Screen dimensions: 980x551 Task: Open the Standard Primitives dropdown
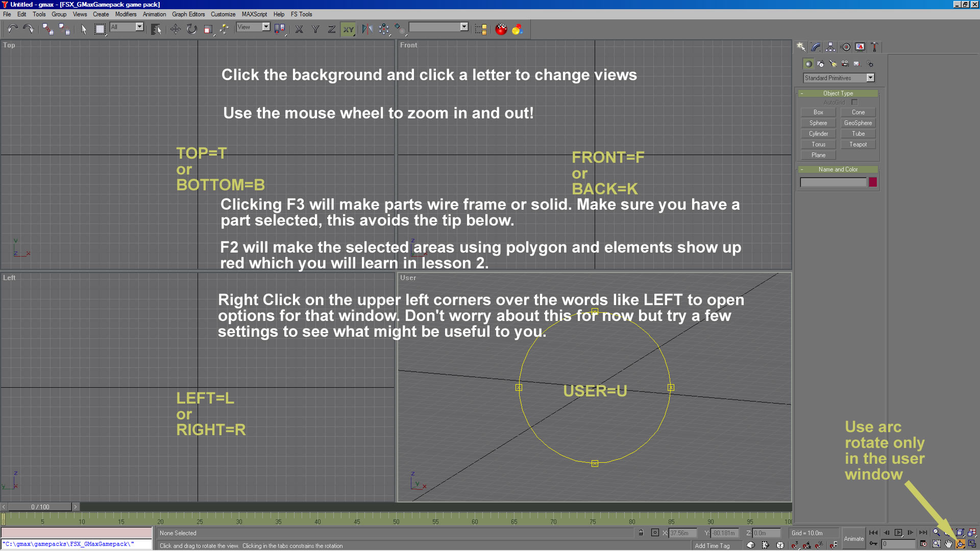pos(870,78)
